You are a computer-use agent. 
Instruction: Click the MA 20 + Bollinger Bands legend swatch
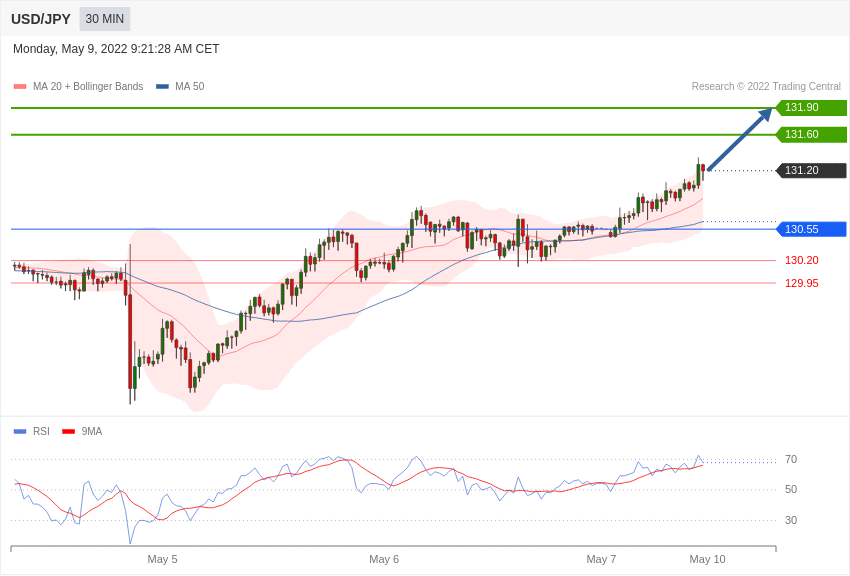[x=20, y=87]
